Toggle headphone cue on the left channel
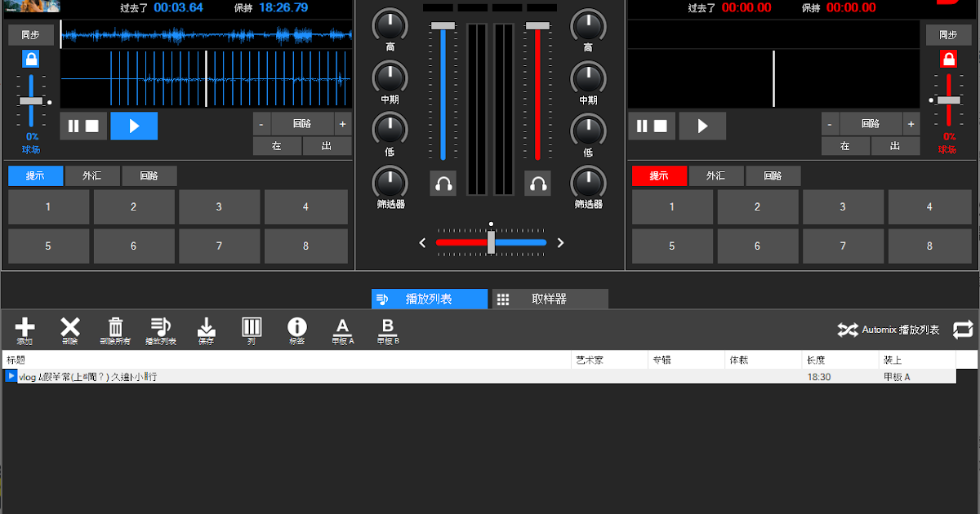 click(x=443, y=183)
